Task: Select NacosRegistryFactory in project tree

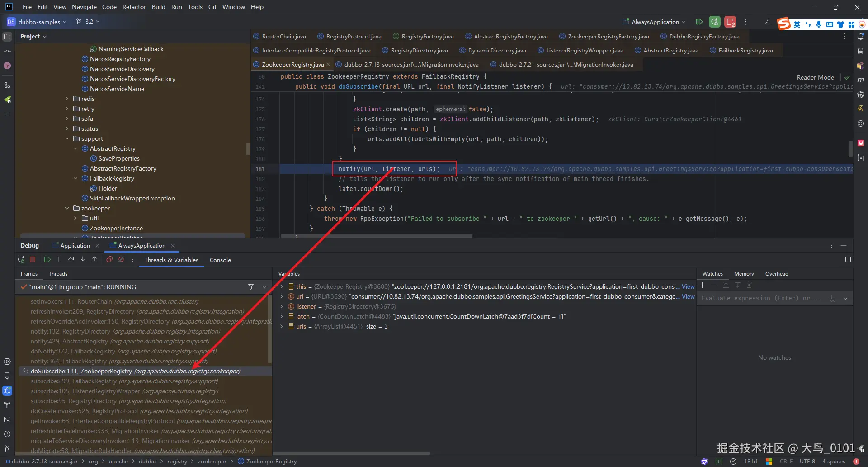Action: pyautogui.click(x=120, y=59)
